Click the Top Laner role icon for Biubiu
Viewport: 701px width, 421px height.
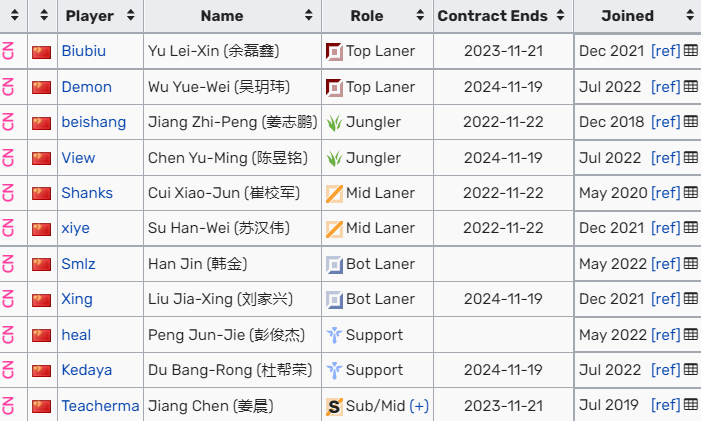(x=335, y=51)
